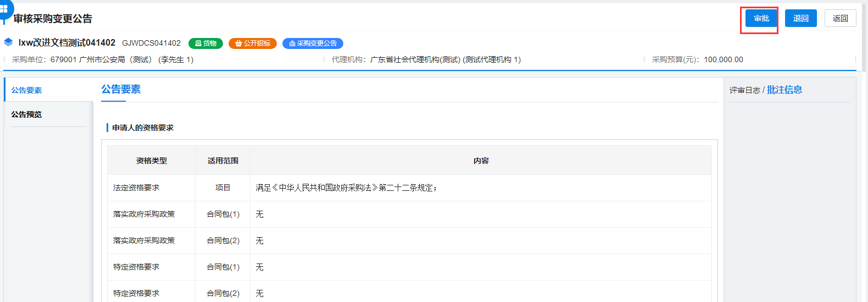Screen dimensions: 868x302
Task: Switch to 公告预览 in the left sidebar
Action: coord(26,114)
